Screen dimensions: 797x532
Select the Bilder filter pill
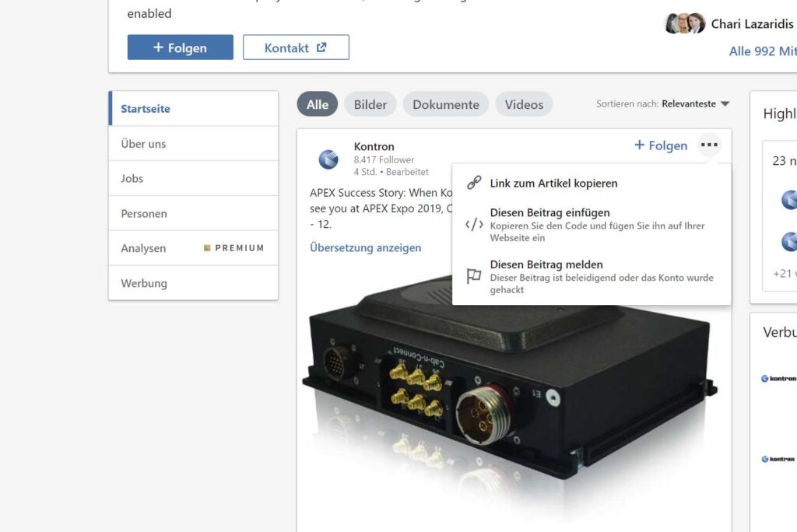(370, 104)
